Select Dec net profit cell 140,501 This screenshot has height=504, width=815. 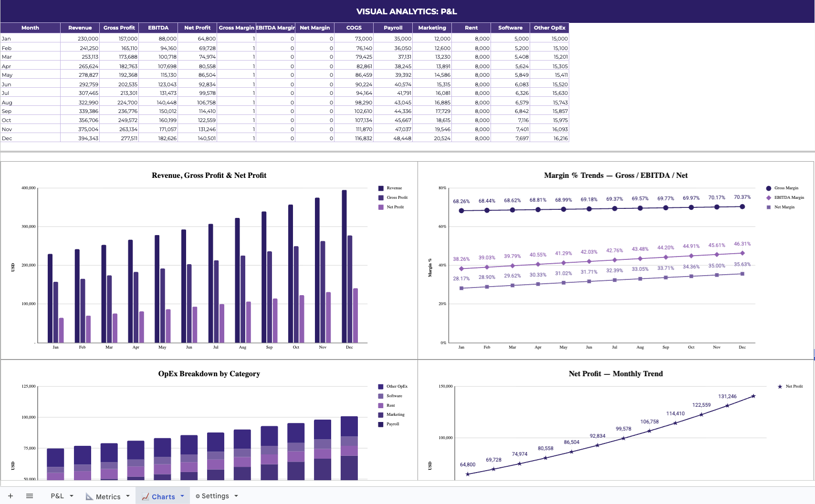(x=198, y=138)
